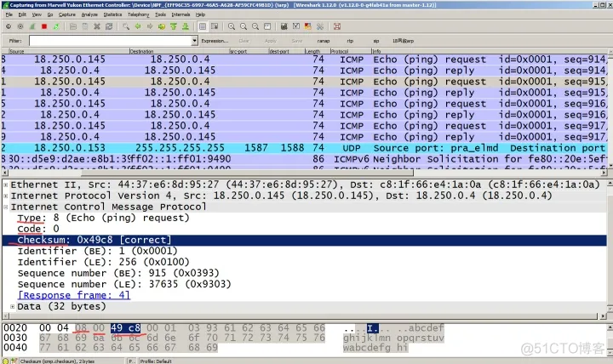Click the expert info status bar icon
The image size is (613, 364).
pos(6,361)
